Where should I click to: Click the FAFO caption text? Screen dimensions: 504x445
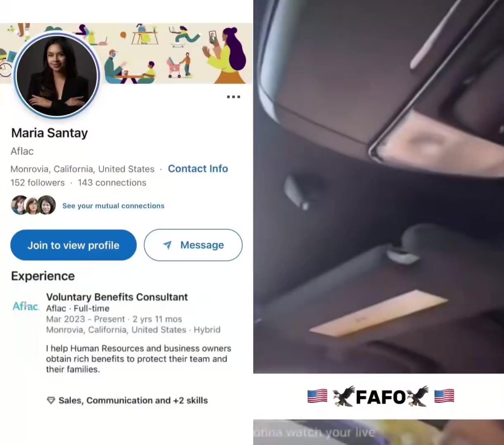coord(380,397)
